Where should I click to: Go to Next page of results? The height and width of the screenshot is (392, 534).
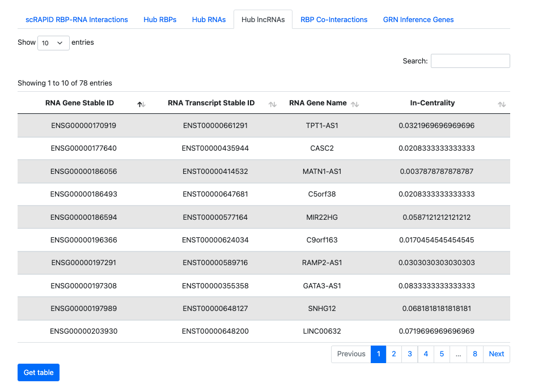[x=496, y=354]
